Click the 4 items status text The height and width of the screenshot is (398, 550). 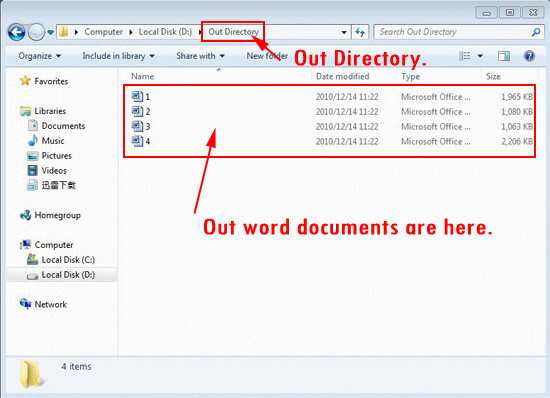click(76, 366)
